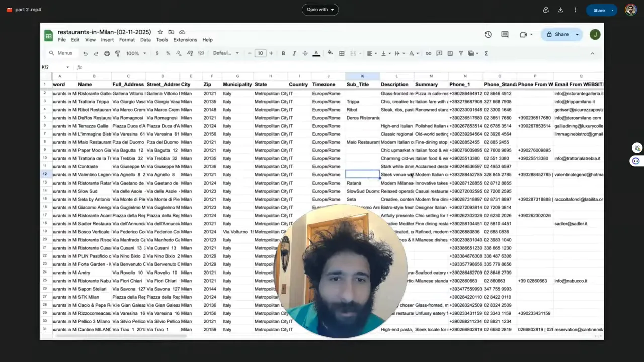Open the text rotation dropdown
The width and height of the screenshot is (644, 362).
click(x=414, y=53)
